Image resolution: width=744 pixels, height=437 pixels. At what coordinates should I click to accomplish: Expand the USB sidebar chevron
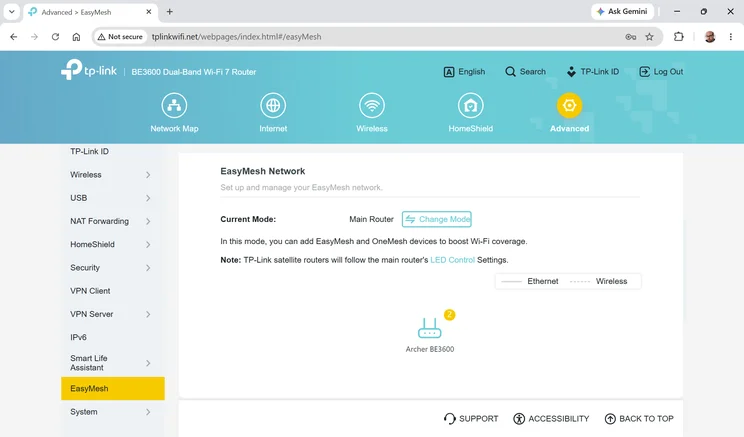coord(148,198)
